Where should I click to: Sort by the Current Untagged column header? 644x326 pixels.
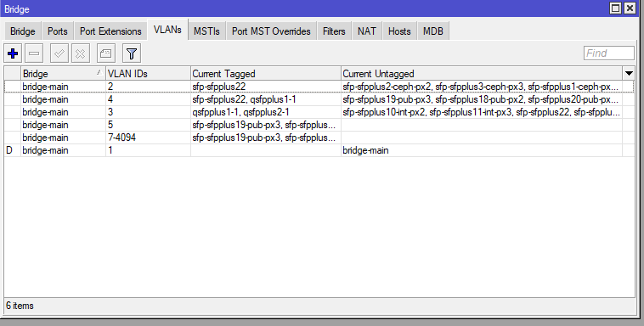tap(482, 74)
